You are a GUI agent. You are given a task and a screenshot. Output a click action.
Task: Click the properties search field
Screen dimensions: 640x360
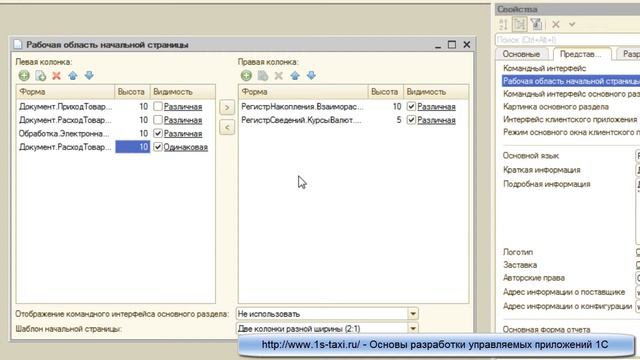(567, 40)
